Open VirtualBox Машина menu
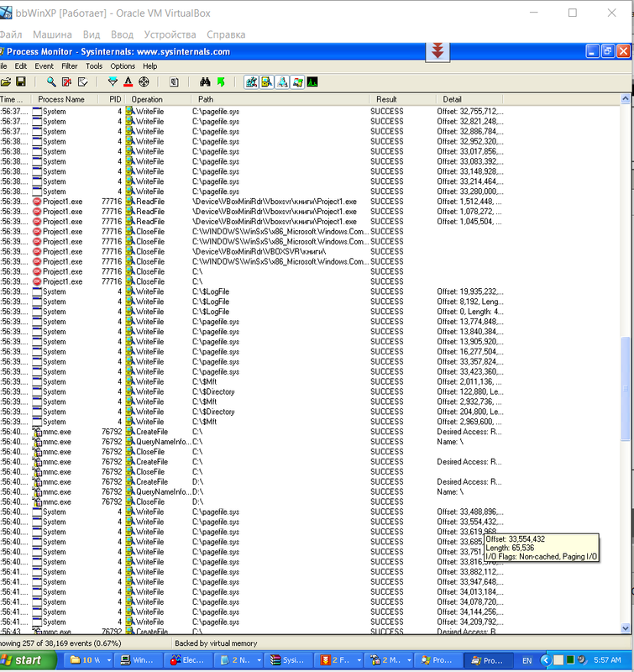This screenshot has width=634, height=672. (52, 34)
